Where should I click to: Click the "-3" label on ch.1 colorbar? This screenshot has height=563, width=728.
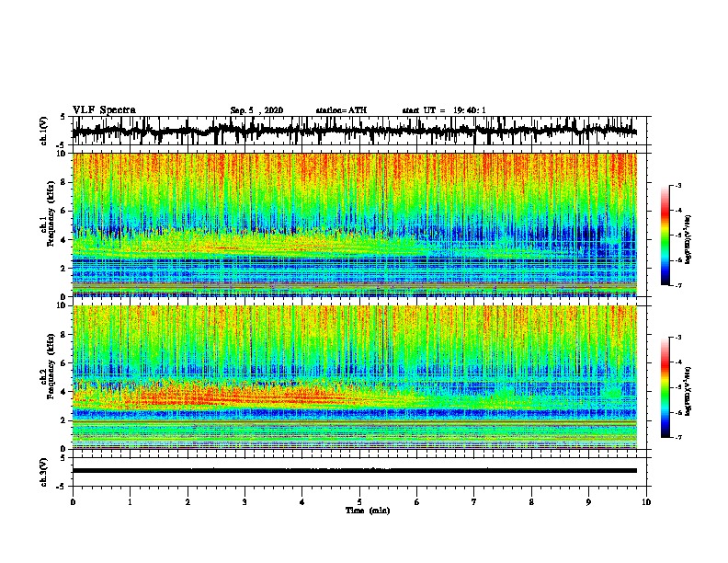tap(677, 185)
